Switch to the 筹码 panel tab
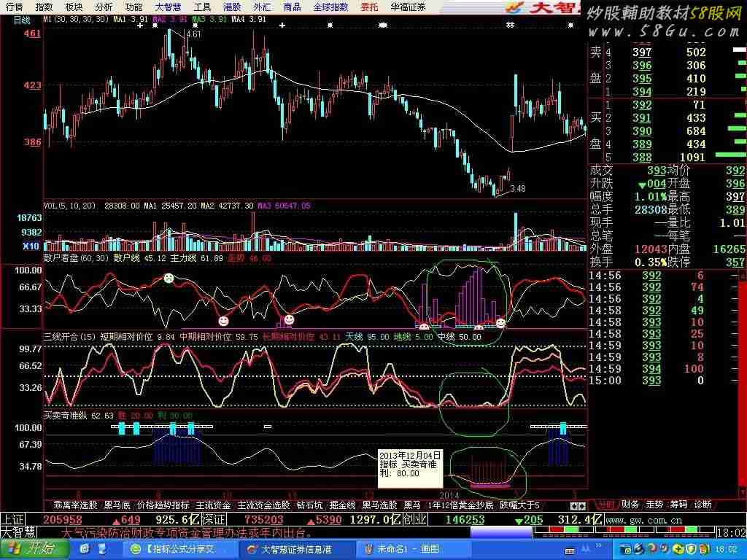Image resolution: width=747 pixels, height=560 pixels. tap(678, 505)
